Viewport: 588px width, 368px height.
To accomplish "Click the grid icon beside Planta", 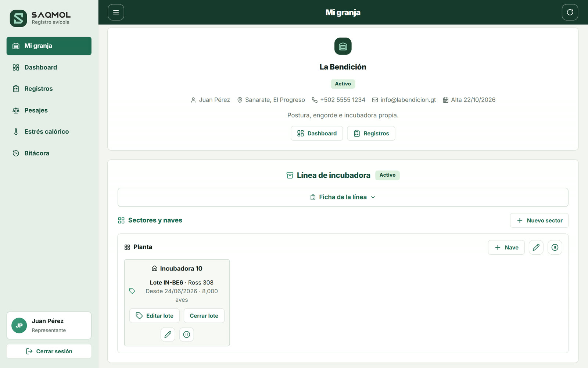I will 127,247.
